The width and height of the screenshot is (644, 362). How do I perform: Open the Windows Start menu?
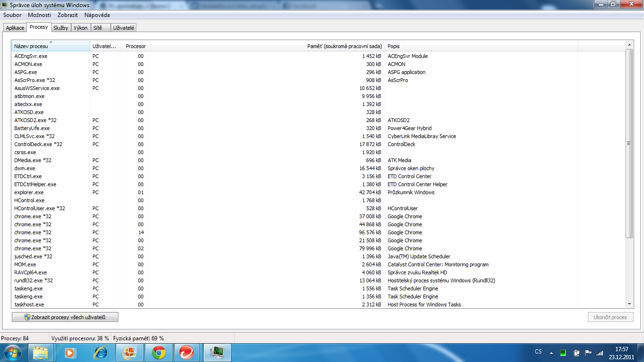click(12, 352)
